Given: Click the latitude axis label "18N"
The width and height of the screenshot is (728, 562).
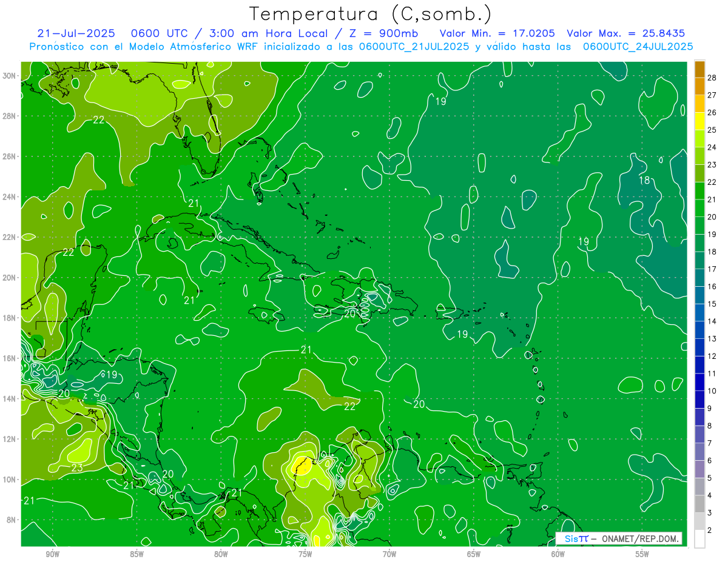Looking at the screenshot, I should point(10,318).
